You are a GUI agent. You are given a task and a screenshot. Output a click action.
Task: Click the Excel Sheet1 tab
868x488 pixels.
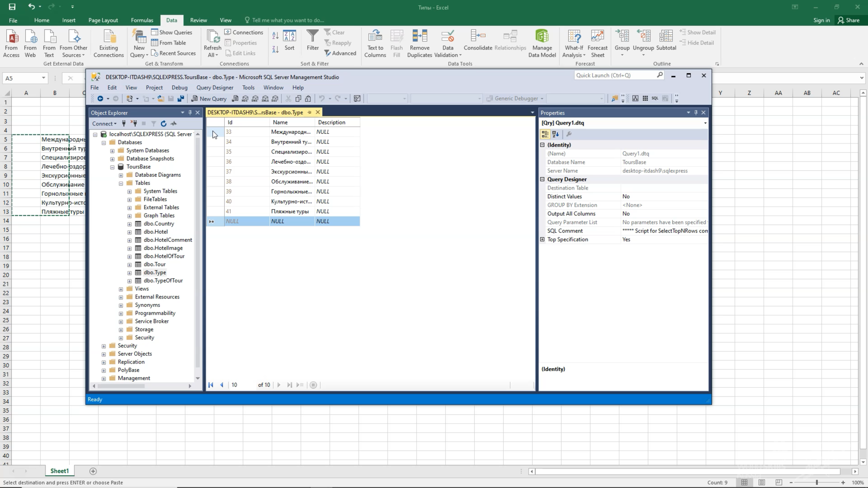[x=59, y=471]
